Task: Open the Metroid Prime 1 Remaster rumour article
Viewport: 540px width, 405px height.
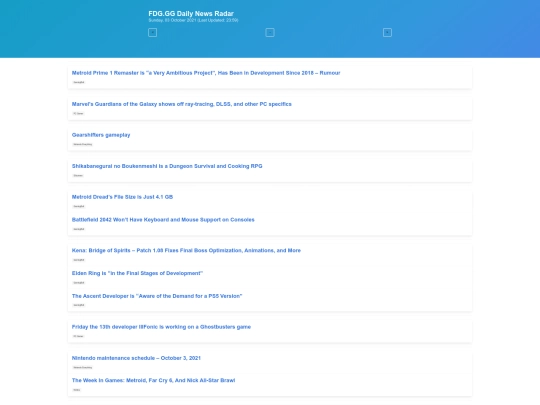Action: (206, 73)
